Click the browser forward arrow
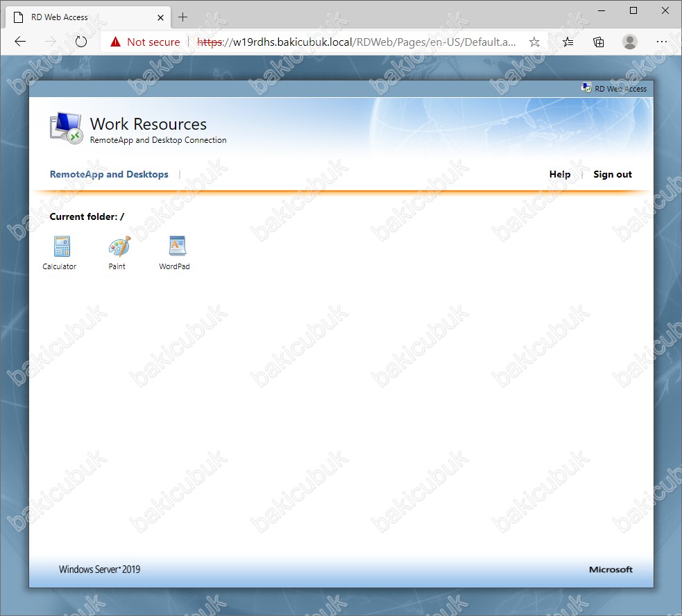Viewport: 682px width, 616px height. coord(51,42)
